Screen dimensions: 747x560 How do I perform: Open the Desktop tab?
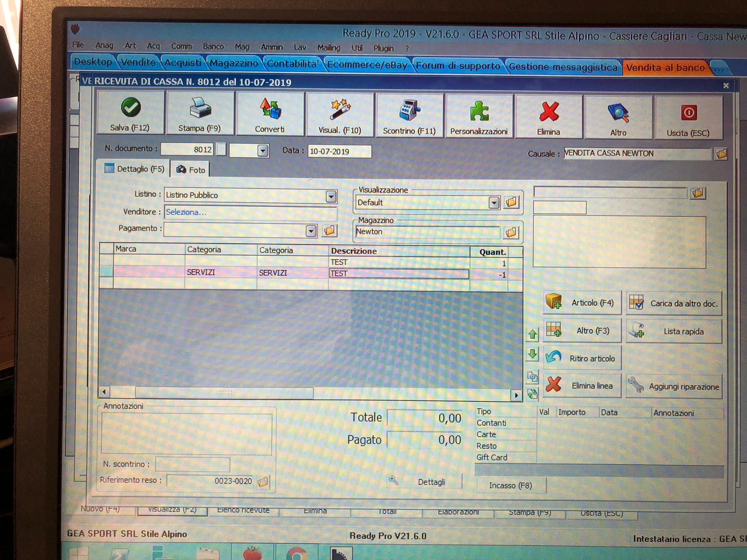pyautogui.click(x=93, y=62)
